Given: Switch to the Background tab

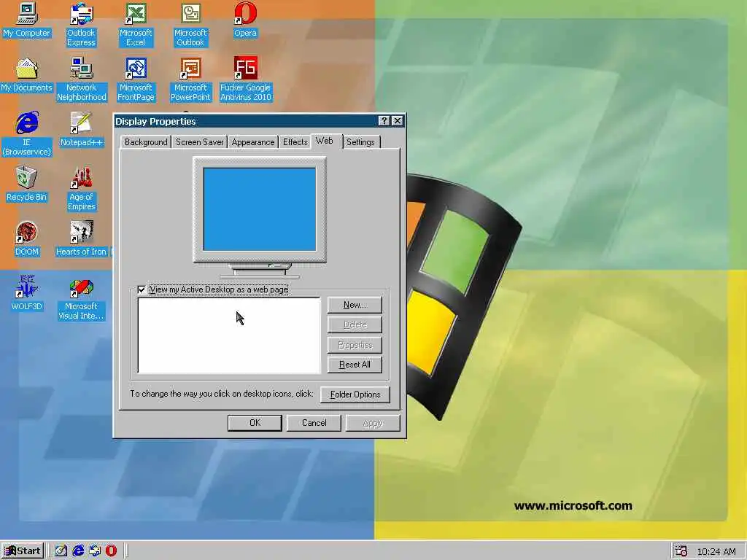Looking at the screenshot, I should 146,142.
